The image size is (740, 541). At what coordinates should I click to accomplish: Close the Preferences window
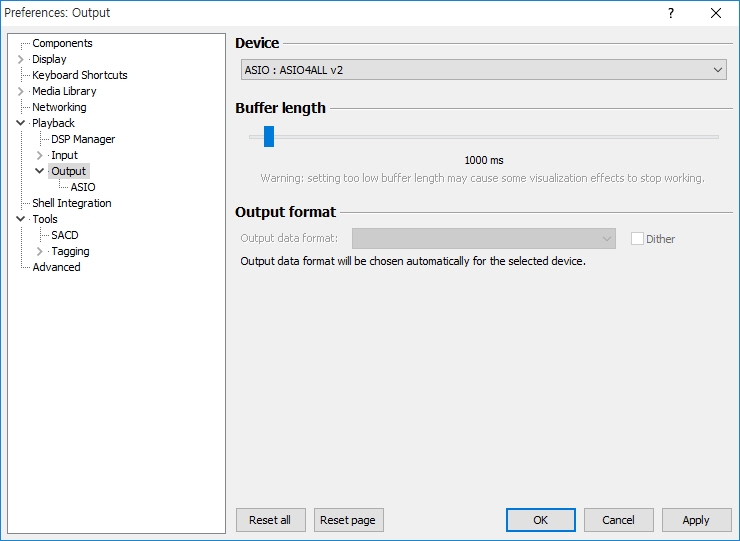tap(715, 13)
